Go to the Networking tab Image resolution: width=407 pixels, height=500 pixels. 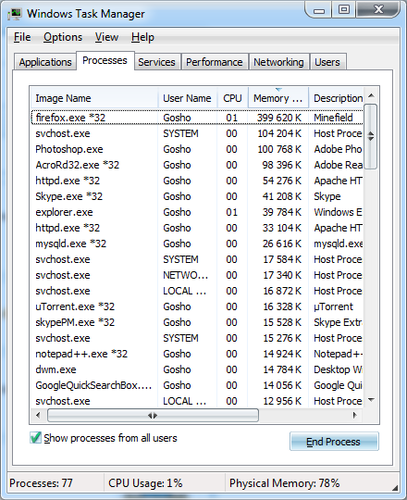pyautogui.click(x=279, y=62)
